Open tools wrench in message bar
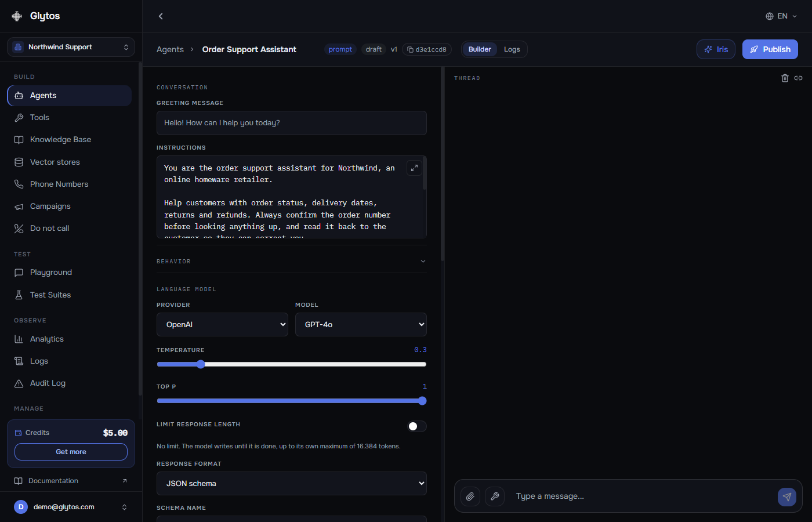 coord(495,496)
